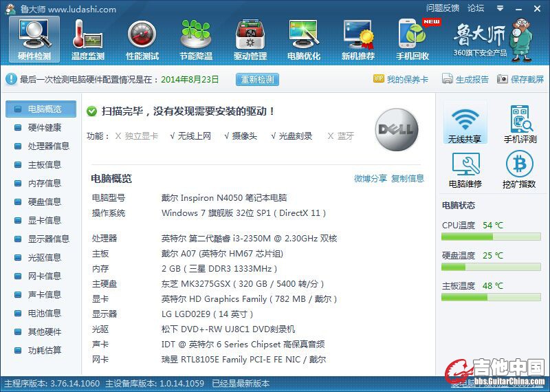Select 硬件健康 in the sidebar
This screenshot has width=550, height=392.
click(41, 127)
